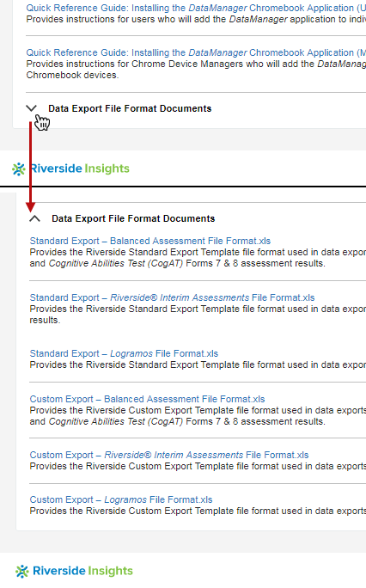Image resolution: width=366 pixels, height=588 pixels.
Task: Click the Chrome Device Managers description text
Action: point(196,70)
